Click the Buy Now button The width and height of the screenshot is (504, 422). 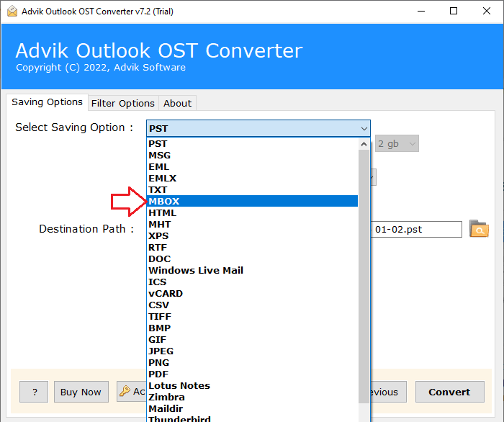click(81, 392)
